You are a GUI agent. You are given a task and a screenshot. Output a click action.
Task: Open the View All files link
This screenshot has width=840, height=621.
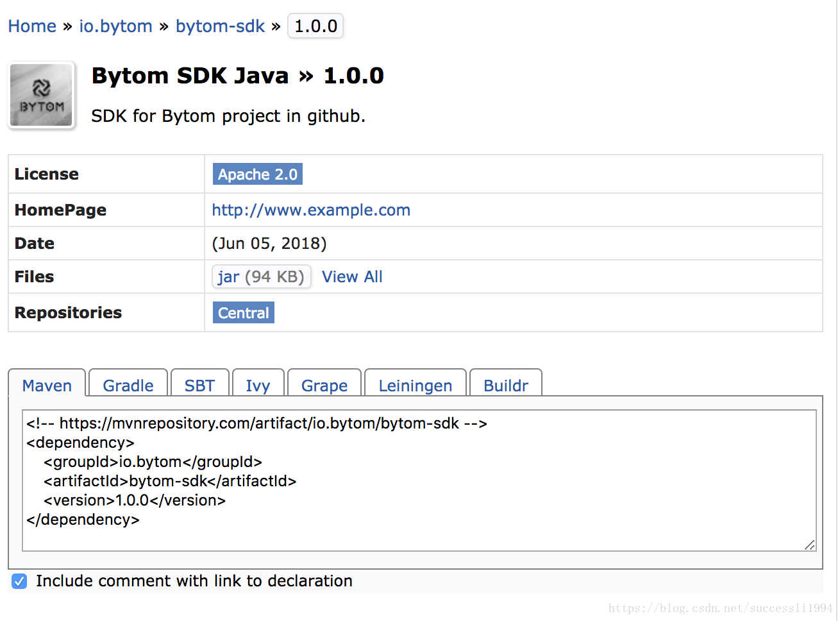352,276
